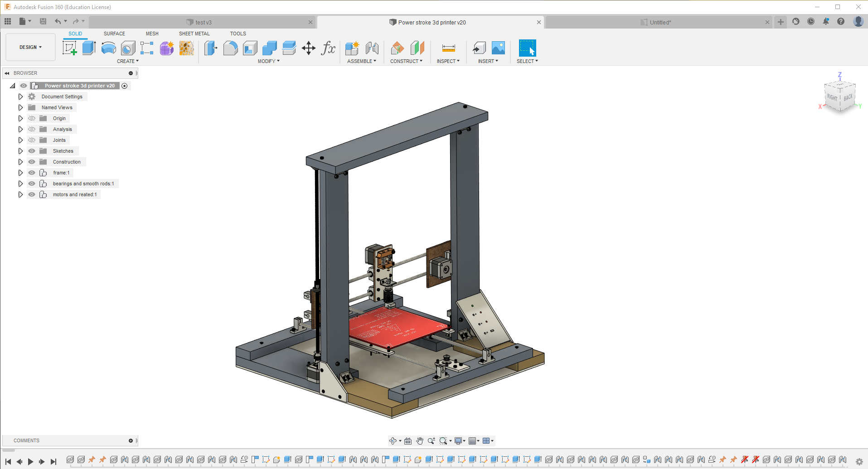Screen dimensions: 868x469
Task: Select the Fillet tool
Action: tap(230, 48)
